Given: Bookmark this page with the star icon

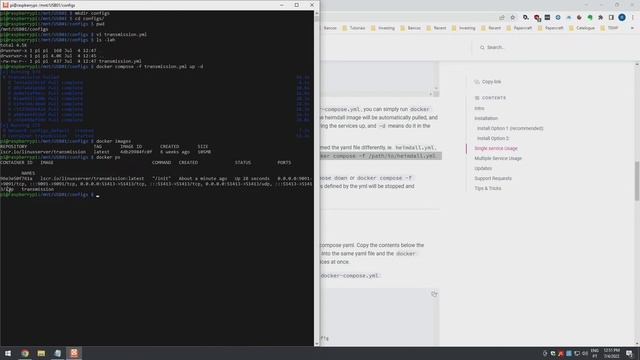Looking at the screenshot, I should [513, 17].
